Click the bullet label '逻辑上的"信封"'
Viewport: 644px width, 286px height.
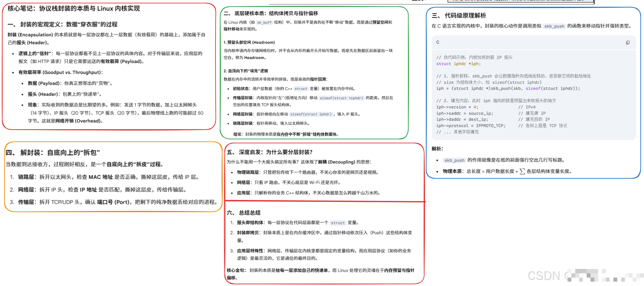[x=35, y=54]
